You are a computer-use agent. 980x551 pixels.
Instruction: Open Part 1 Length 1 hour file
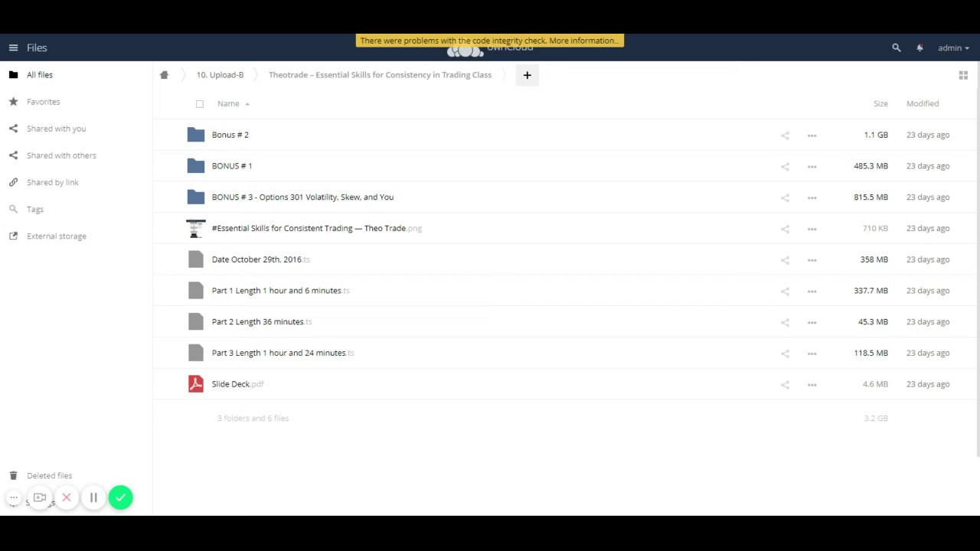tap(281, 291)
